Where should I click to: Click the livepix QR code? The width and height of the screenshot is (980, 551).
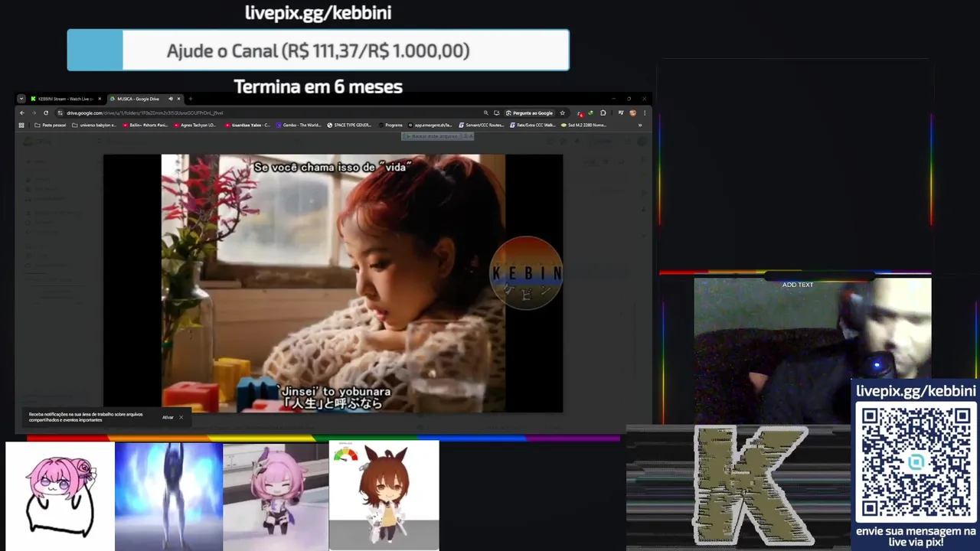[x=916, y=461]
